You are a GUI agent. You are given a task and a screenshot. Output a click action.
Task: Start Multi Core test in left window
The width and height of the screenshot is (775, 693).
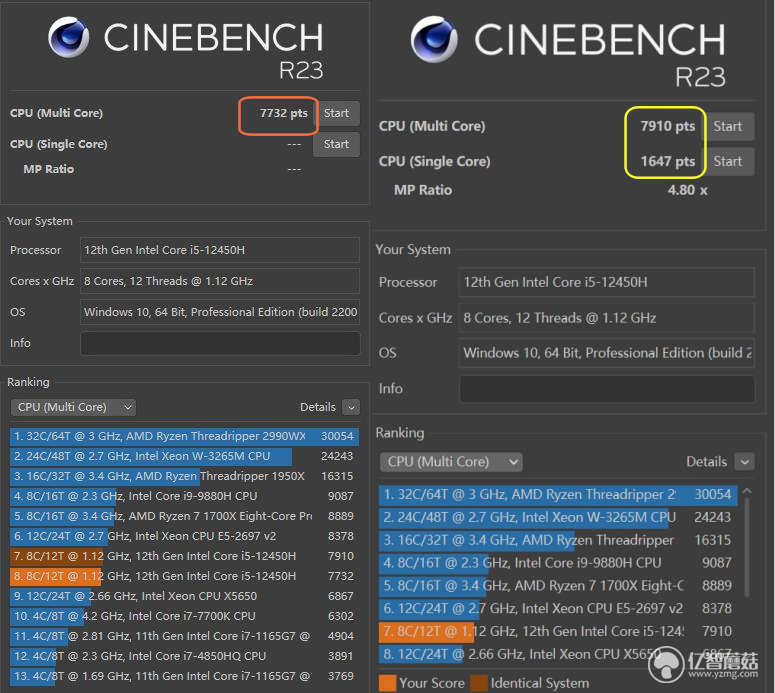click(x=337, y=113)
